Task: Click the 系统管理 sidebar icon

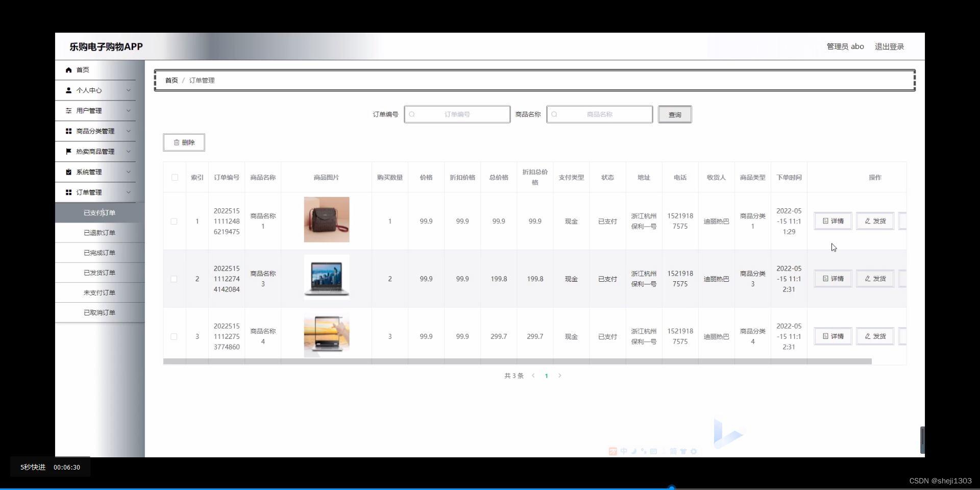Action: coord(69,171)
